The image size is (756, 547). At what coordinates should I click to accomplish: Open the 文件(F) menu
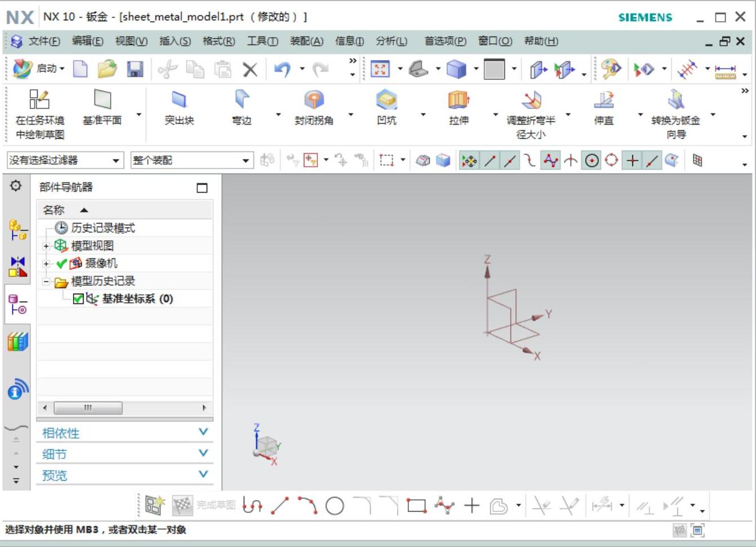click(43, 41)
